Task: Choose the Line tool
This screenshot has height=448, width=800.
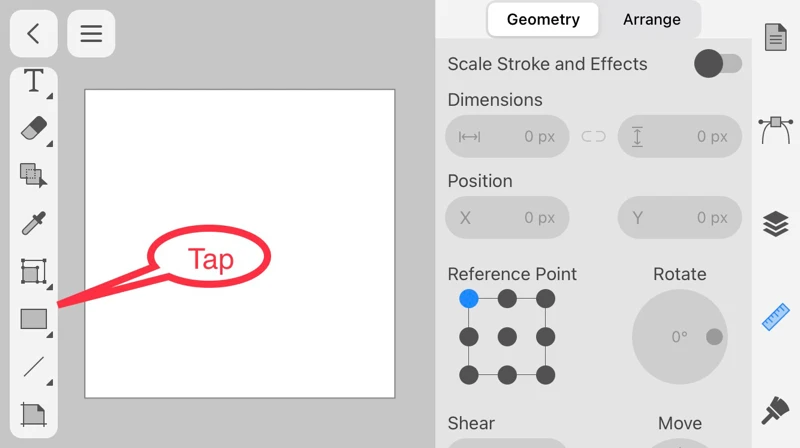Action: click(x=34, y=367)
